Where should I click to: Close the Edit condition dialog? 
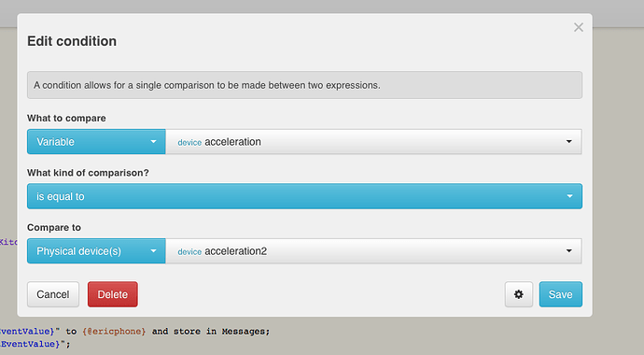coord(579,27)
